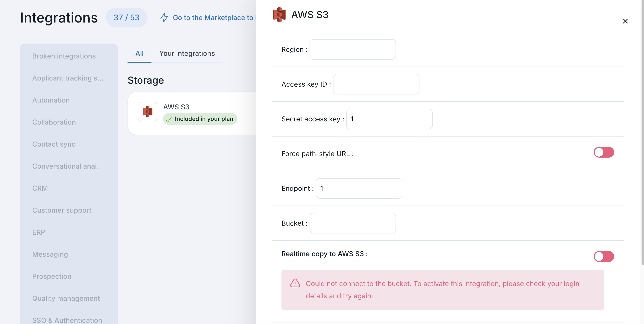Screen dimensions: 644x324
Task: Select CRM category in sidebar
Action: (40, 188)
